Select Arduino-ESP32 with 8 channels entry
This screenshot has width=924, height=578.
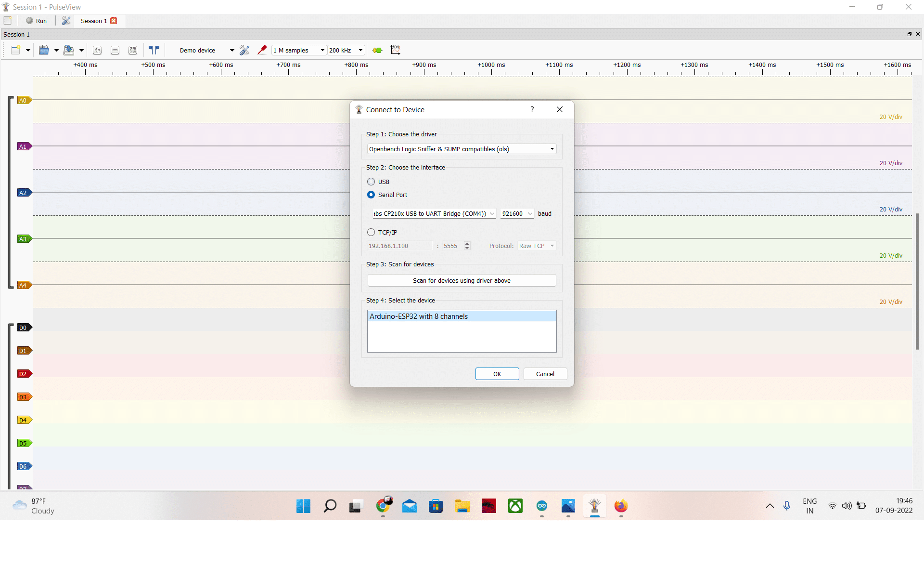point(462,316)
